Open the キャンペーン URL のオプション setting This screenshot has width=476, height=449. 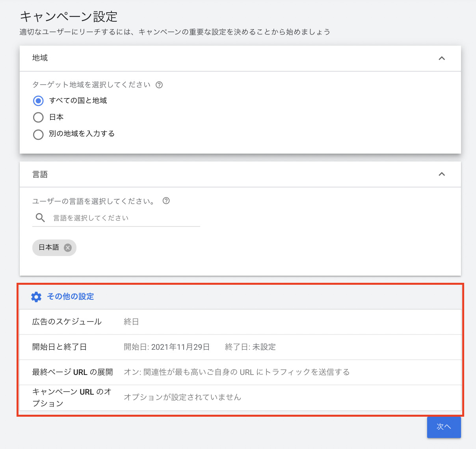[x=71, y=397]
